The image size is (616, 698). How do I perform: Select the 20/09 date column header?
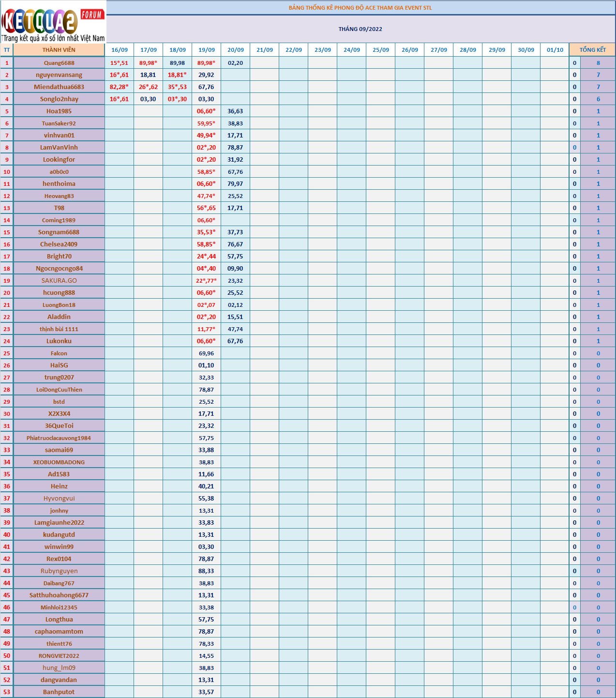(236, 50)
